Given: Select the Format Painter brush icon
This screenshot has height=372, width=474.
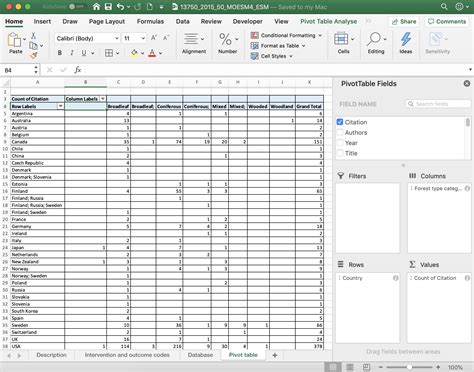Looking at the screenshot, I should [x=34, y=56].
